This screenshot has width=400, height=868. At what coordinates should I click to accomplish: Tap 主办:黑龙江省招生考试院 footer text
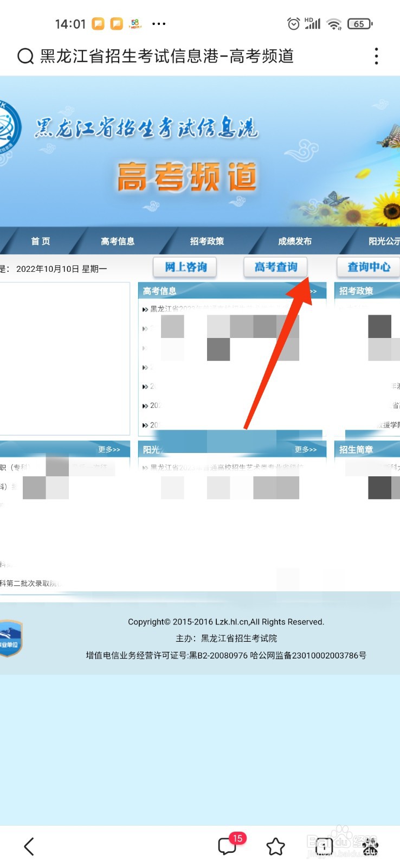226,639
